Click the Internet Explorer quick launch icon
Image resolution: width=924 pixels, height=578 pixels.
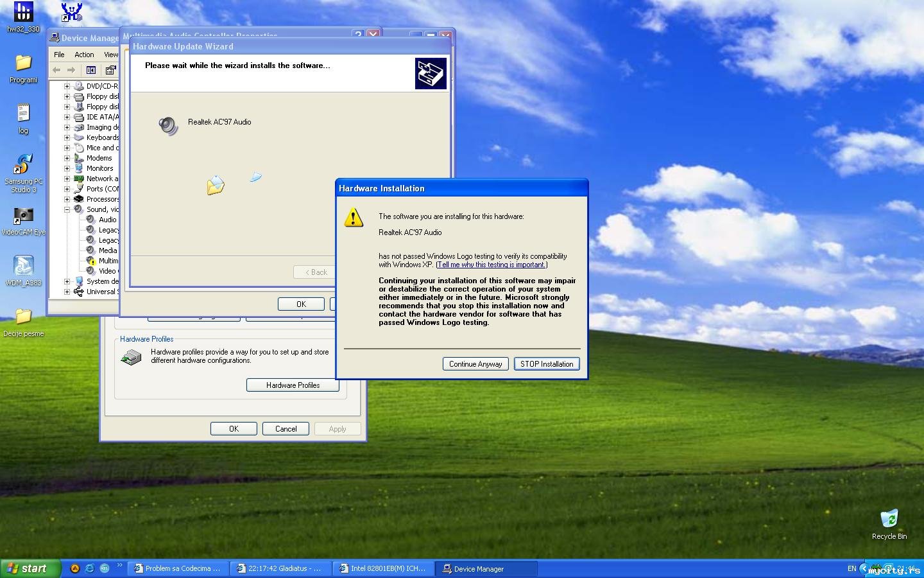point(89,568)
